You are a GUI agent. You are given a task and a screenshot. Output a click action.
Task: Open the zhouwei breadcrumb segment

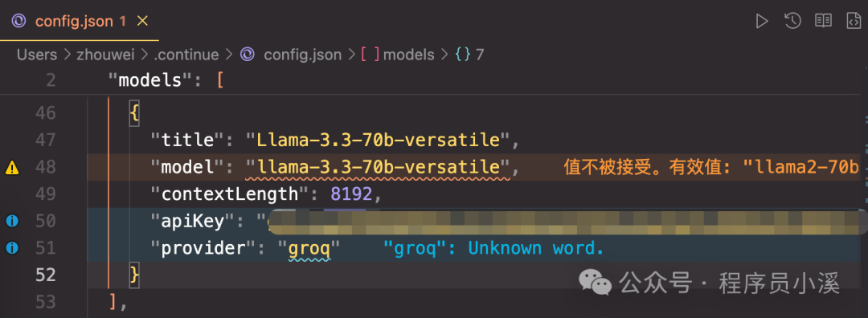(106, 54)
